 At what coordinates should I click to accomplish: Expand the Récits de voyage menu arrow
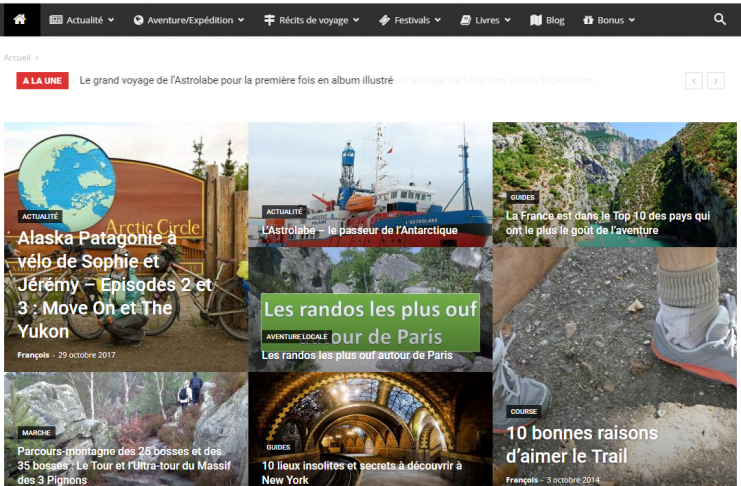click(356, 20)
